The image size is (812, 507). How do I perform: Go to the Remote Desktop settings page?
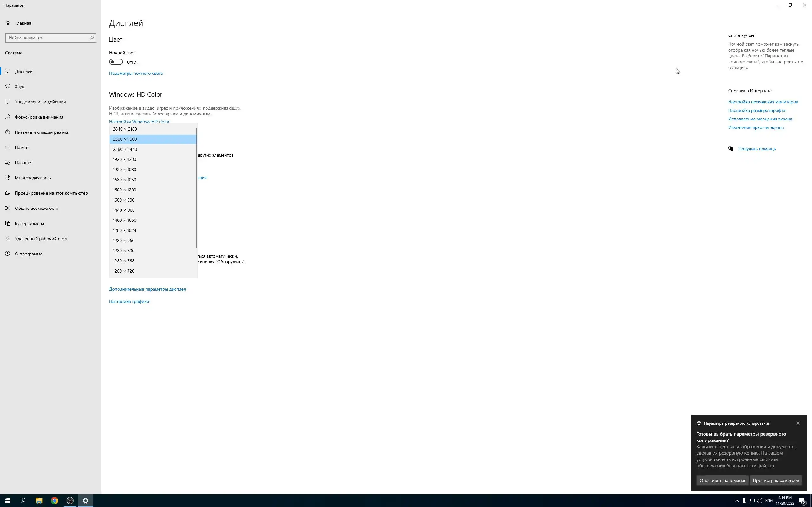[41, 239]
